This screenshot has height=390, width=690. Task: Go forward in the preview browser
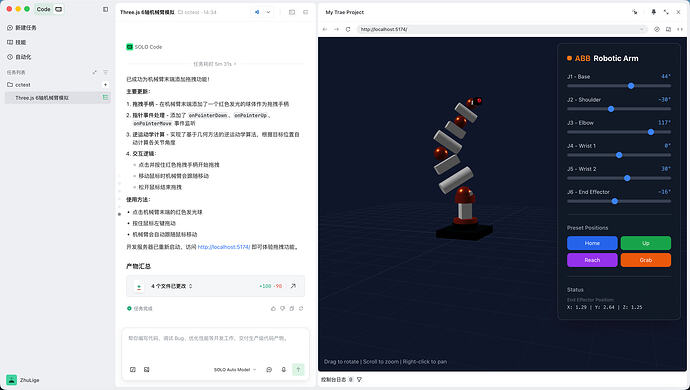coord(336,29)
